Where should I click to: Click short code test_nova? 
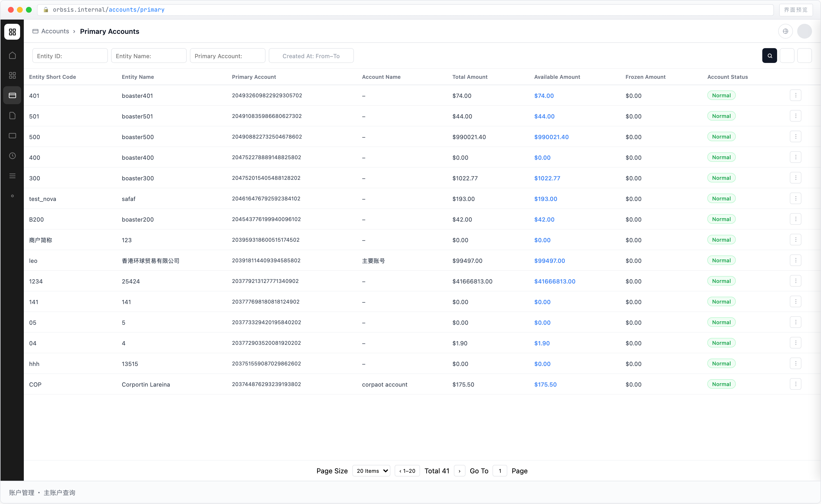click(x=43, y=199)
